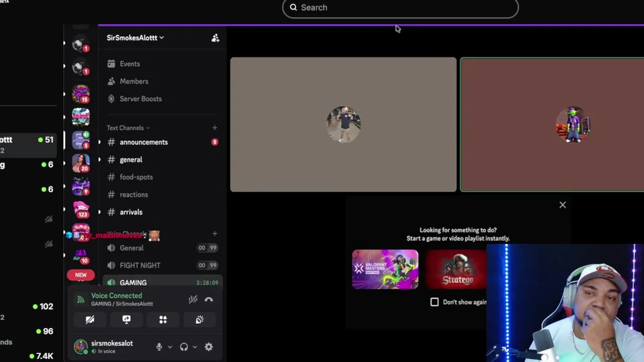This screenshot has height=362, width=644.
Task: Toggle noise suppression
Action: [x=193, y=300]
